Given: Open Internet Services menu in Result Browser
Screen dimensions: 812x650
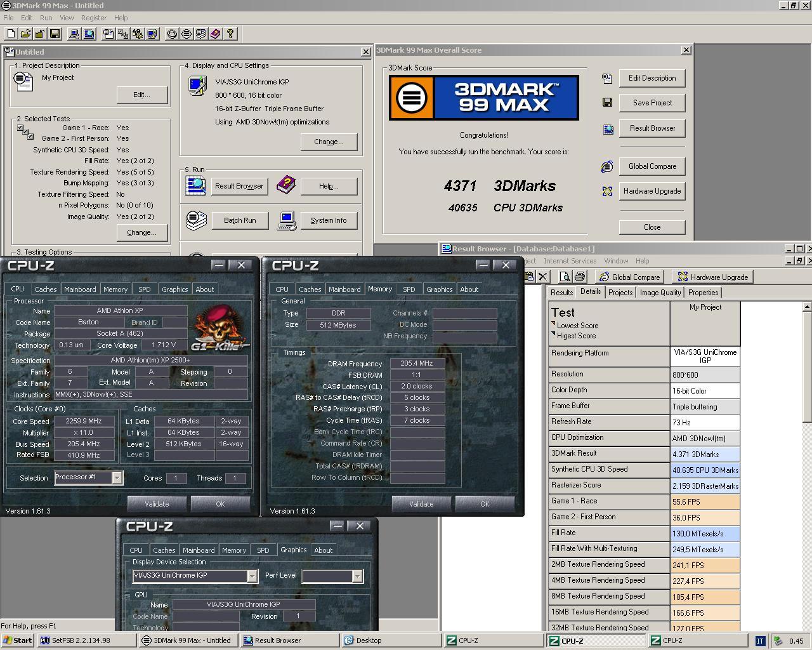Looking at the screenshot, I should (570, 261).
